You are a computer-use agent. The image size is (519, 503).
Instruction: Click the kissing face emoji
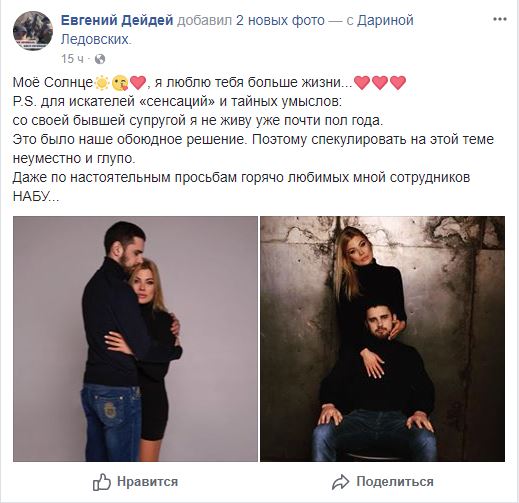pyautogui.click(x=120, y=83)
